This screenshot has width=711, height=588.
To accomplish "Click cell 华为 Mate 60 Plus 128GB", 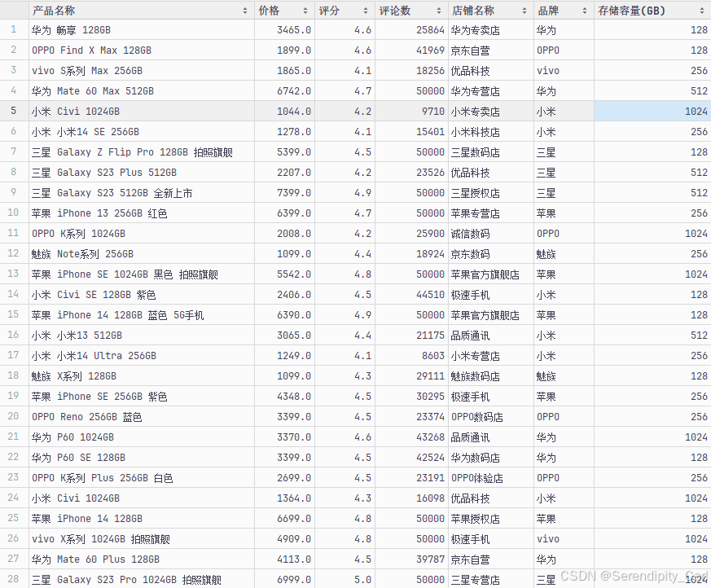I will pyautogui.click(x=142, y=559).
